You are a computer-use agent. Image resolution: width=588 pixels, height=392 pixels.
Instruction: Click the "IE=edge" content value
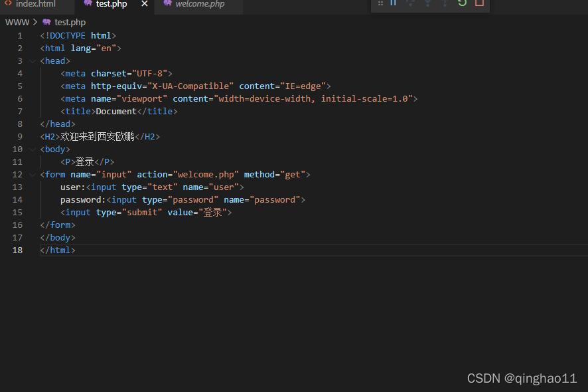click(x=303, y=86)
